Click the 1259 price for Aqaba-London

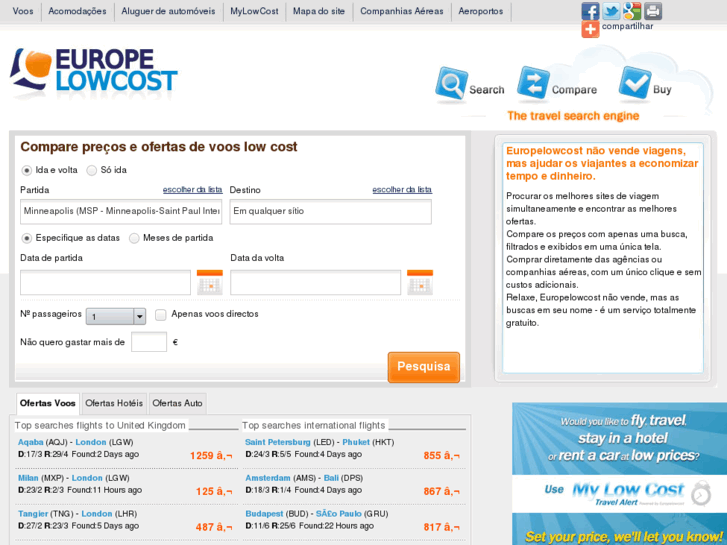click(211, 455)
